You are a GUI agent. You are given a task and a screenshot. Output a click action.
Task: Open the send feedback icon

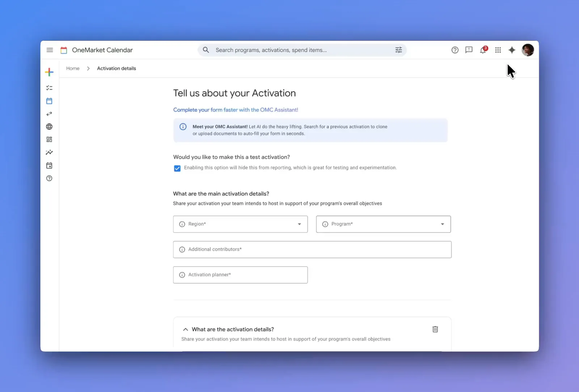(469, 50)
